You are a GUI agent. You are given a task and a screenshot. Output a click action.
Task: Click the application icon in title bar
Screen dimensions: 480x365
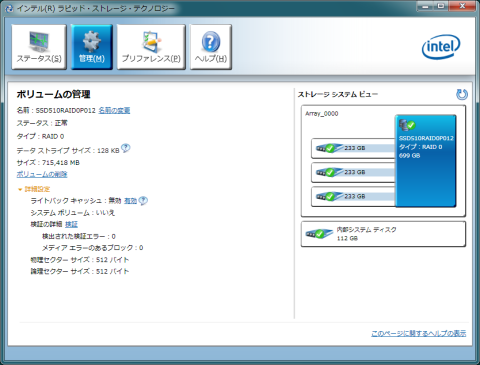click(10, 8)
